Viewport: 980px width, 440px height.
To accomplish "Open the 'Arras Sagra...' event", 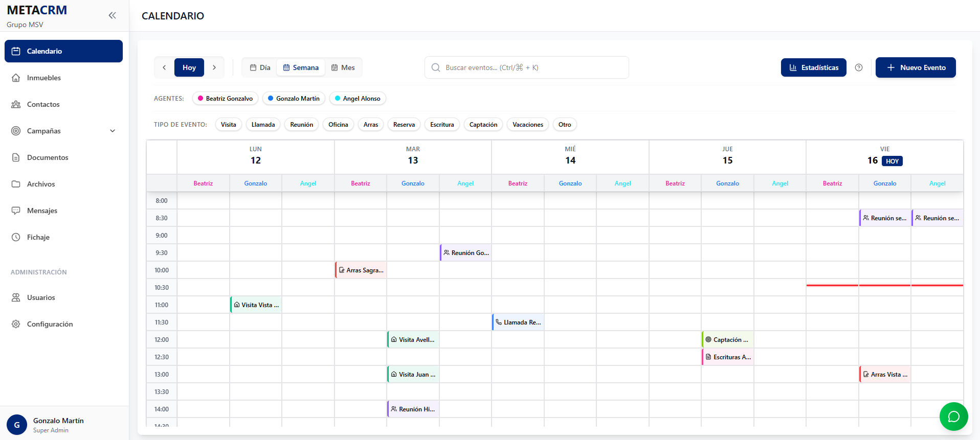I will click(x=361, y=270).
